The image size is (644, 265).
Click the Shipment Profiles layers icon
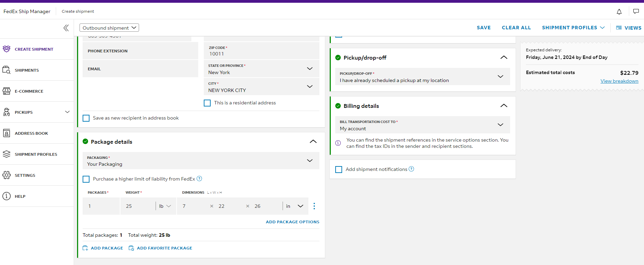coord(7,154)
